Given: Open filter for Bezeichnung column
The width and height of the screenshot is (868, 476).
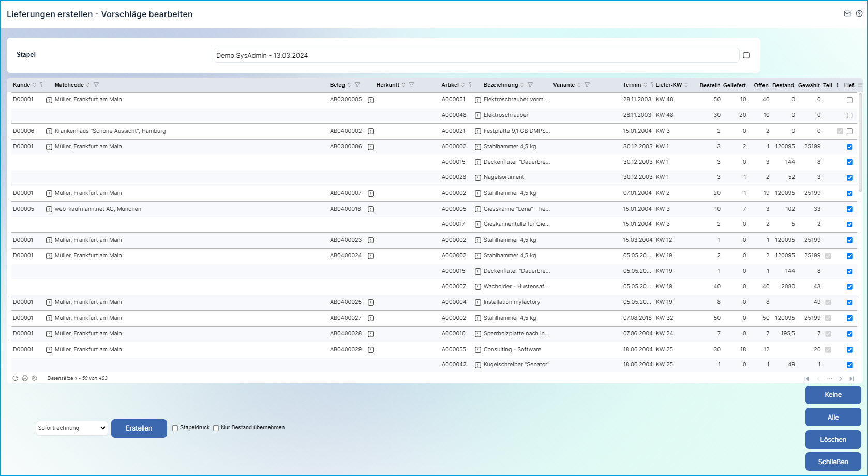Looking at the screenshot, I should (x=530, y=85).
